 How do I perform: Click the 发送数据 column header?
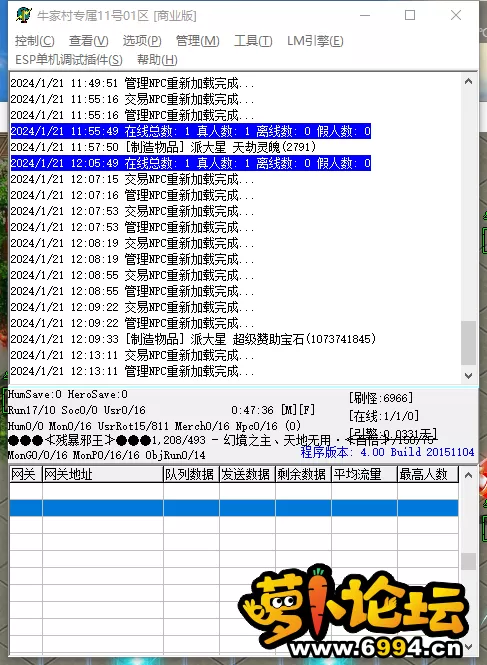click(x=247, y=474)
